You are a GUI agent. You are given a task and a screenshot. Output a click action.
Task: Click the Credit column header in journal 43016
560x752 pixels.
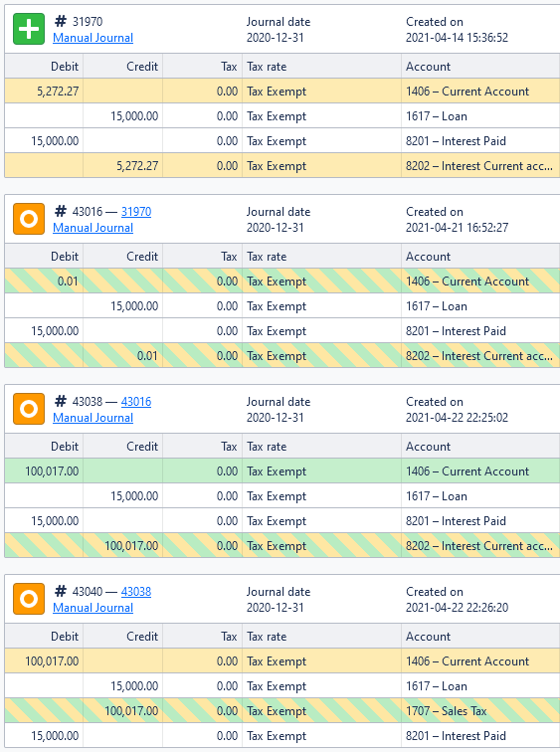(123, 256)
